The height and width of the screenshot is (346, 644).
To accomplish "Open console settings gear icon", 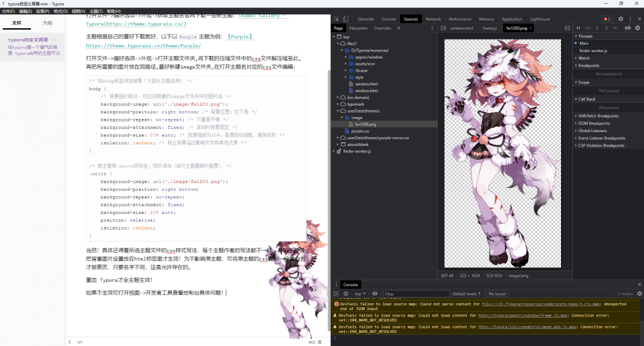I will [x=638, y=294].
